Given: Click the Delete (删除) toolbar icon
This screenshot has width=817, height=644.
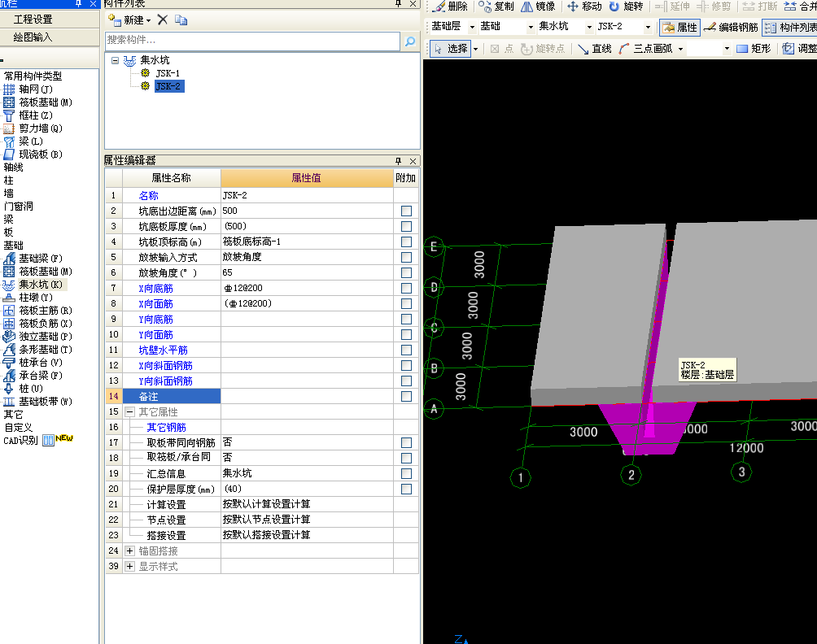Looking at the screenshot, I should point(439,7).
